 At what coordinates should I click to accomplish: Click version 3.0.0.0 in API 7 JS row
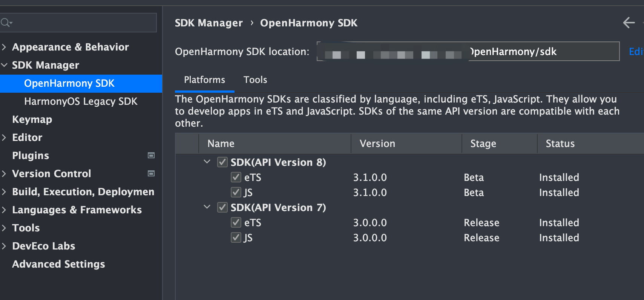tap(370, 238)
